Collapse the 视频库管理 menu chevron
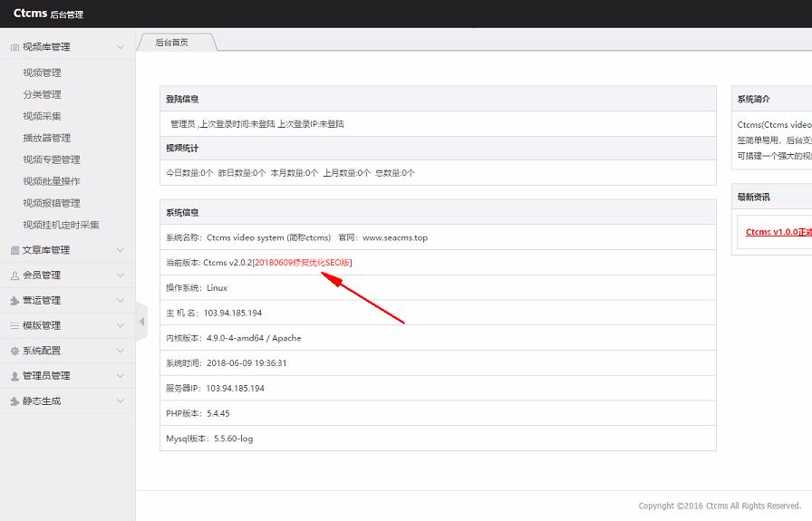Image resolution: width=812 pixels, height=521 pixels. coord(121,47)
